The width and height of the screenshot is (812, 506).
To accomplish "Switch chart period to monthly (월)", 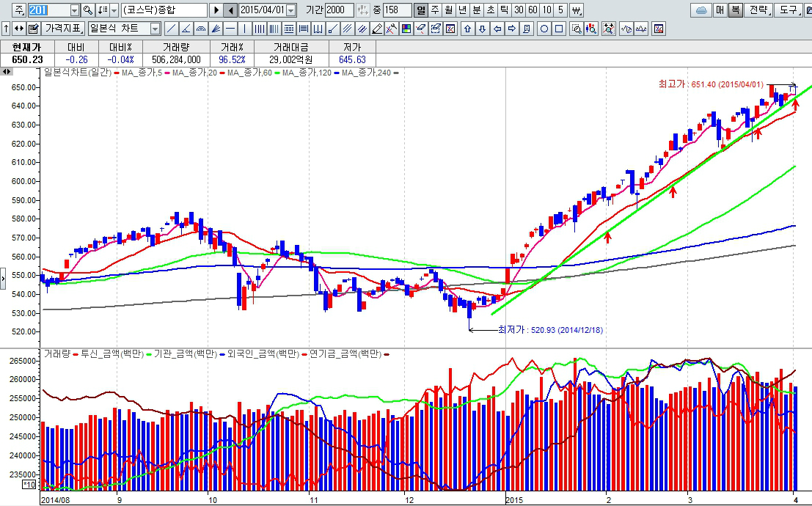I will click(448, 10).
